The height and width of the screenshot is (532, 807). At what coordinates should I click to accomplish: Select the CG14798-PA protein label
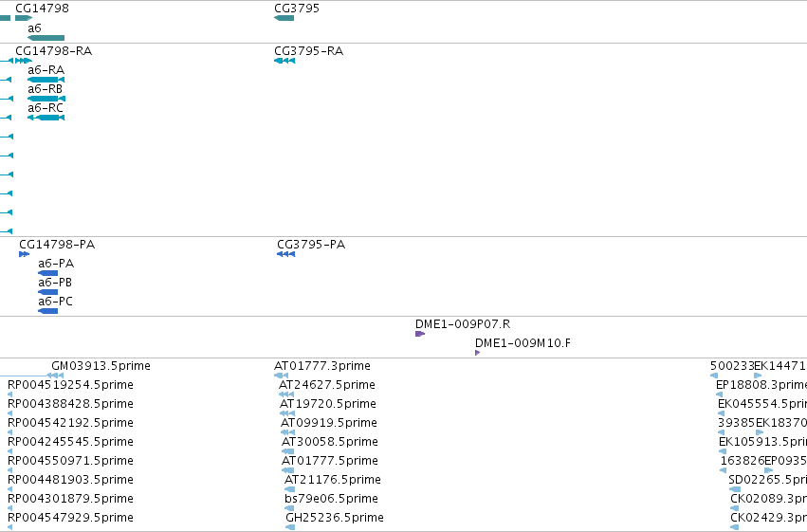pyautogui.click(x=57, y=245)
